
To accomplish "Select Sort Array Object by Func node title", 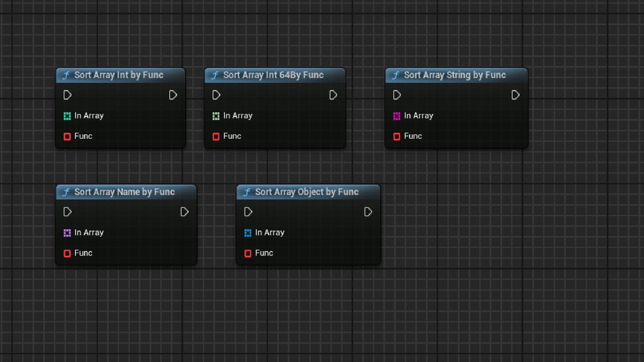I will tap(307, 192).
